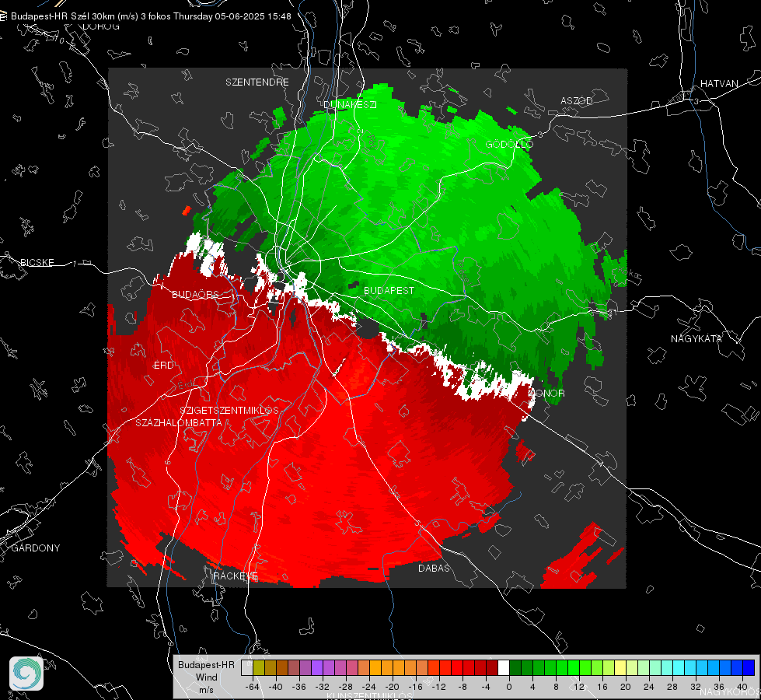This screenshot has height=700, width=761.
Task: Click the 24 legend value
Action: [649, 687]
